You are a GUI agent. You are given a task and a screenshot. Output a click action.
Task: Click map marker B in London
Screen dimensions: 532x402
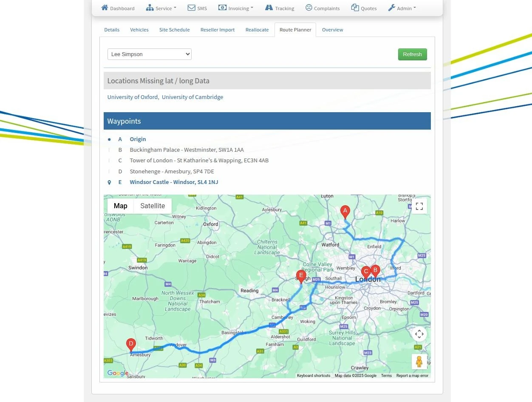coord(375,271)
